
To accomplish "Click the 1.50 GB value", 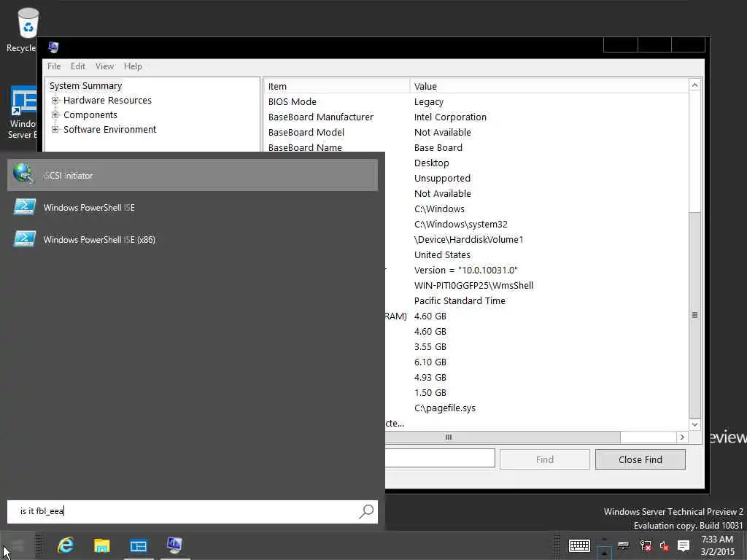I will click(430, 393).
